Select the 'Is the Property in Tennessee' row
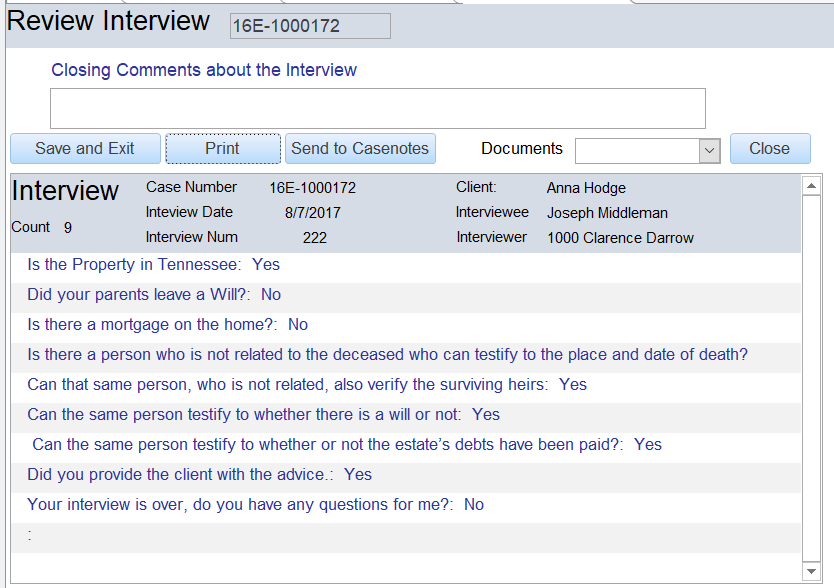This screenshot has width=834, height=588. point(154,265)
